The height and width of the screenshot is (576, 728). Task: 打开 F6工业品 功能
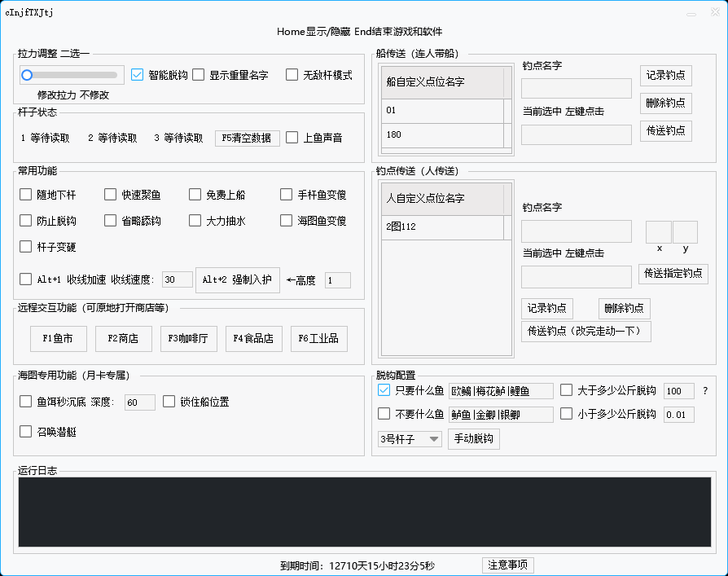318,339
